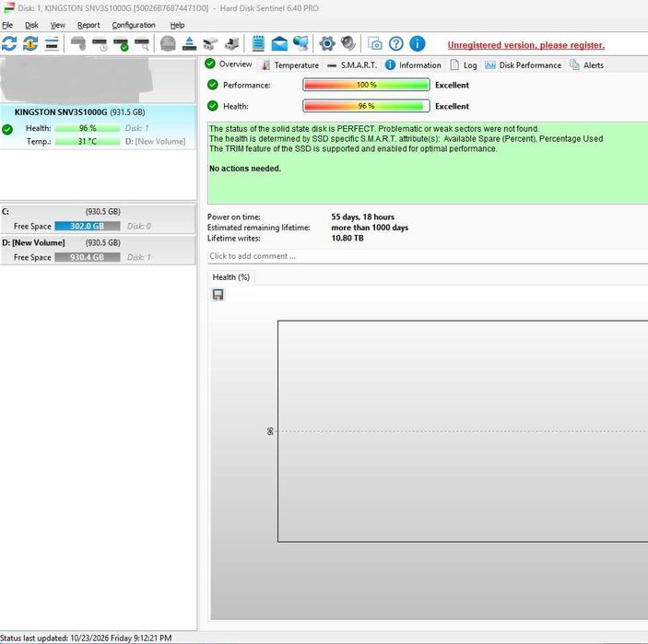Open the Help menu
Image resolution: width=648 pixels, height=644 pixels.
tap(177, 25)
